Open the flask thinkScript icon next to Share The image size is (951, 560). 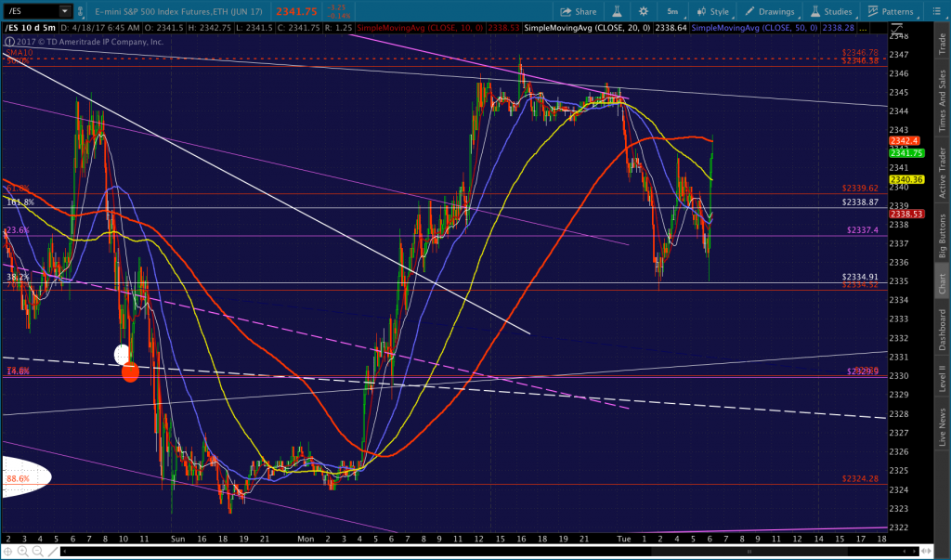click(x=617, y=11)
